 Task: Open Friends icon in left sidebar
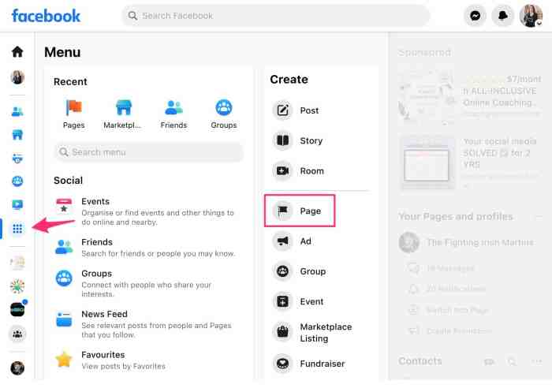tap(17, 112)
